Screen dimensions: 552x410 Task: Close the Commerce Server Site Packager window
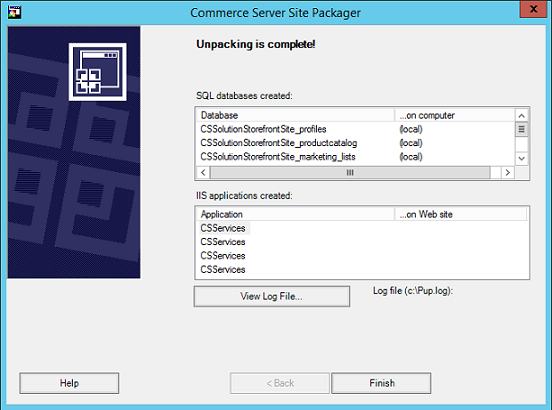click(533, 9)
